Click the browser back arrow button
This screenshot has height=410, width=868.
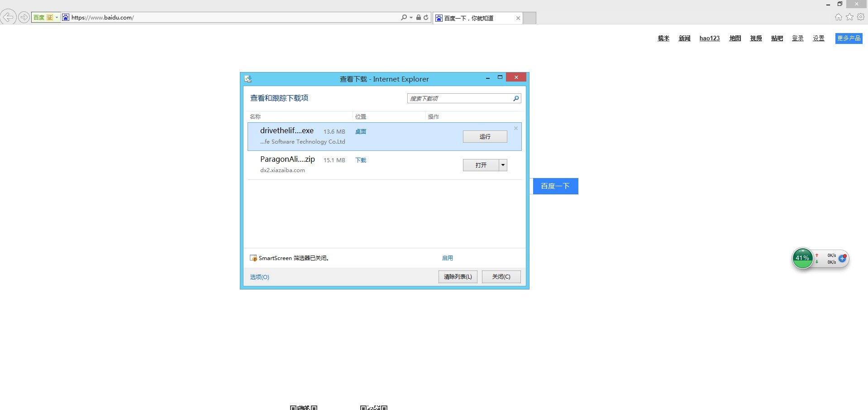(x=8, y=17)
